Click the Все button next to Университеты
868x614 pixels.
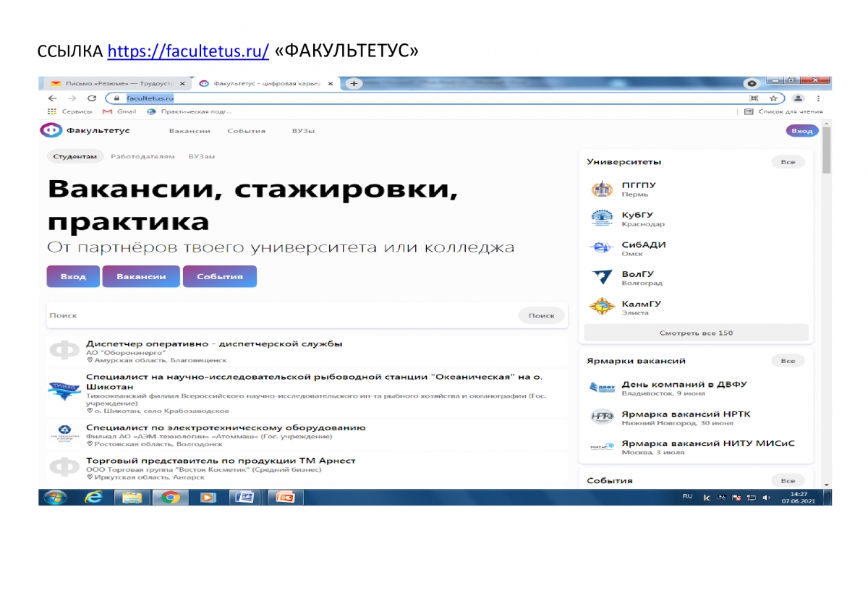coord(788,162)
